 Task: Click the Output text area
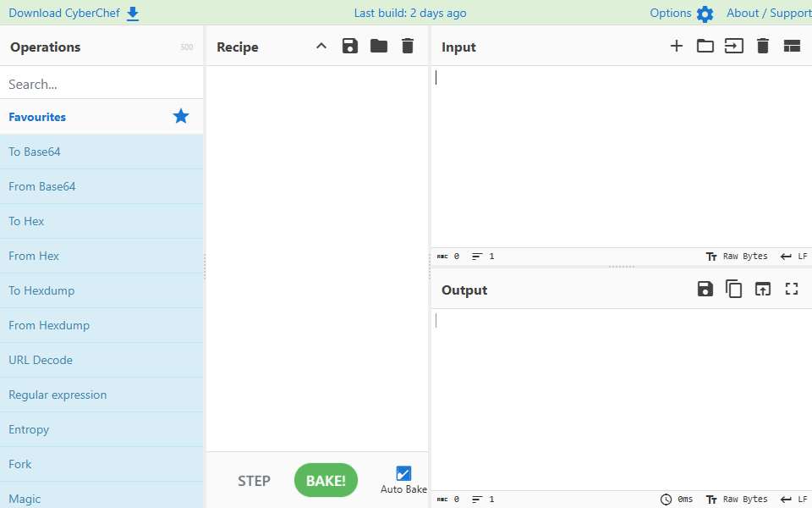pyautogui.click(x=622, y=399)
